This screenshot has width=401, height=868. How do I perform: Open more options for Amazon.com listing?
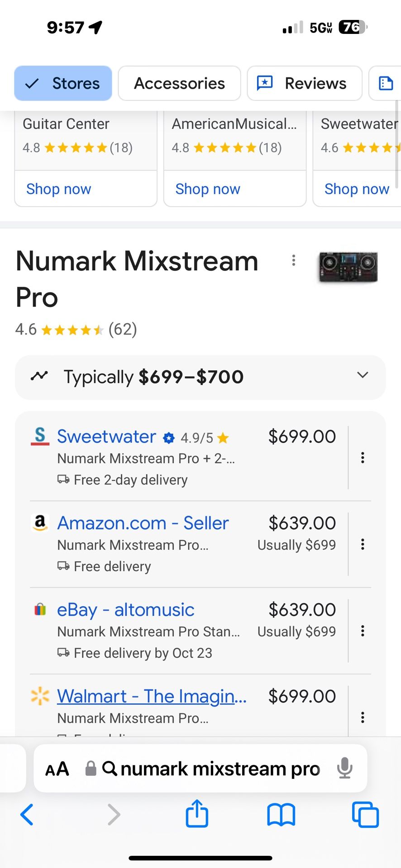coord(363,544)
